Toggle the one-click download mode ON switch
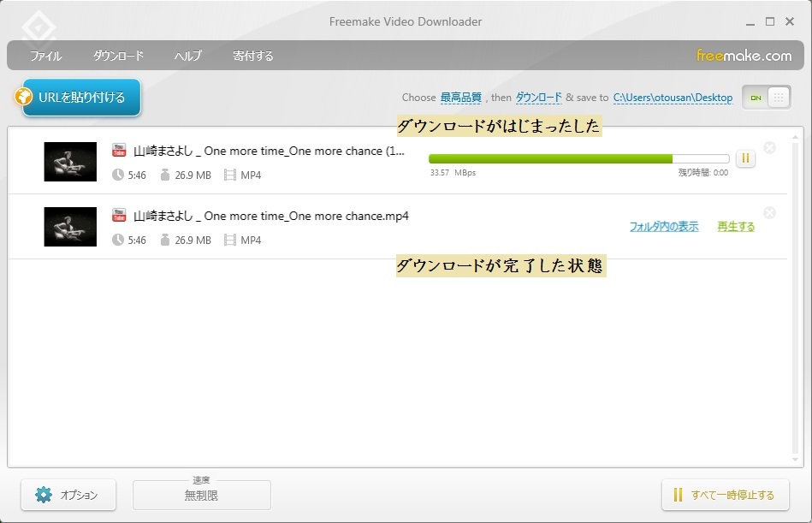Image resolution: width=812 pixels, height=523 pixels. (766, 98)
